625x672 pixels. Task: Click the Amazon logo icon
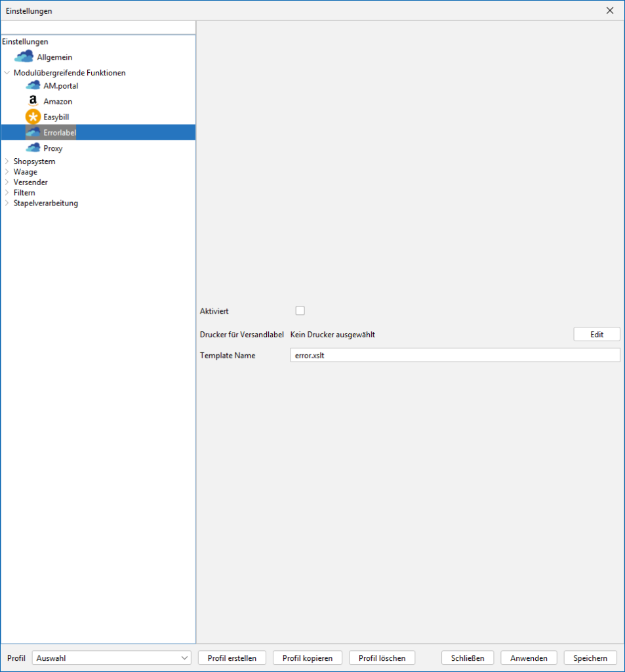coord(33,101)
